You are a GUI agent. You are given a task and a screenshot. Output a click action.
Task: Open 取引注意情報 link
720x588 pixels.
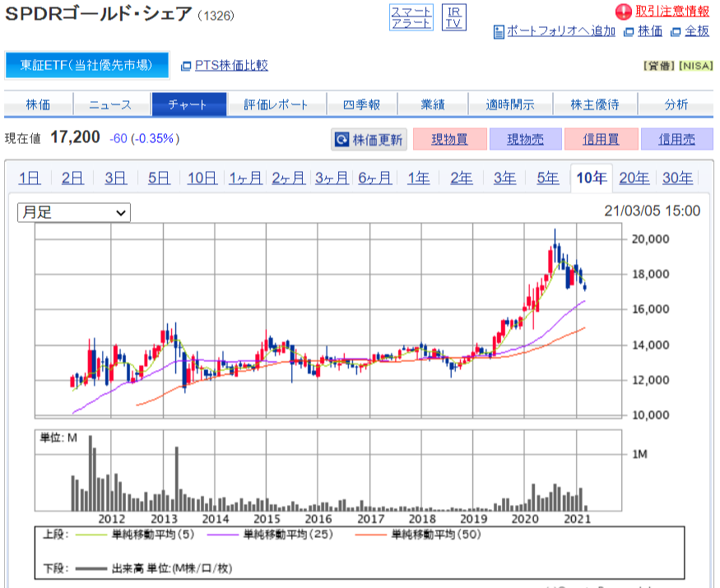coord(672,12)
